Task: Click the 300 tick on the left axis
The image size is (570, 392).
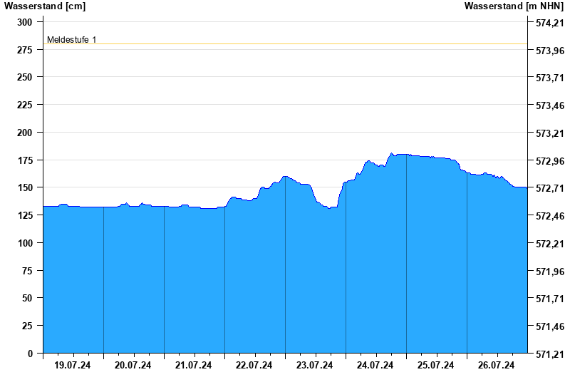Action: pyautogui.click(x=25, y=22)
